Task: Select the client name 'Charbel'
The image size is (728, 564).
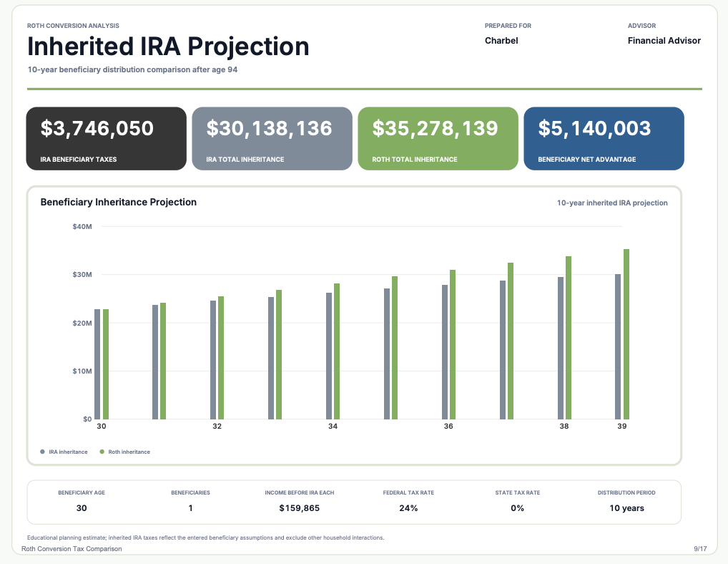Action: 501,40
